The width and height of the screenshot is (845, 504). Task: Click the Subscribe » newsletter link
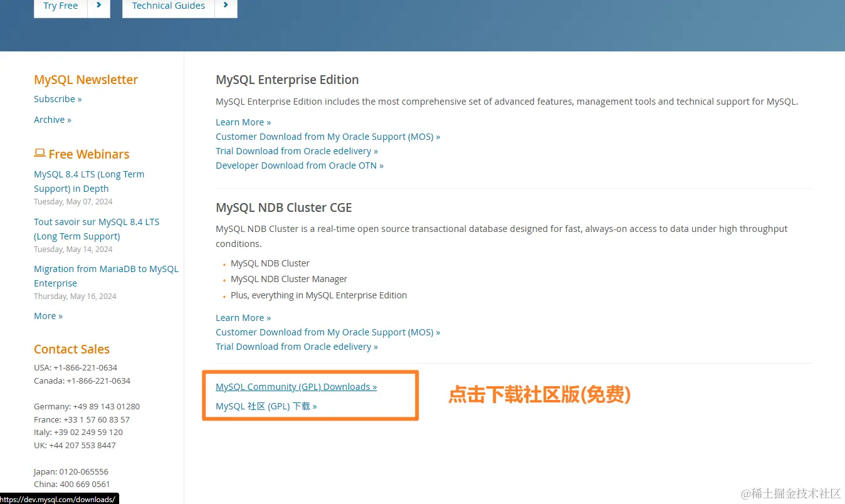pyautogui.click(x=58, y=99)
